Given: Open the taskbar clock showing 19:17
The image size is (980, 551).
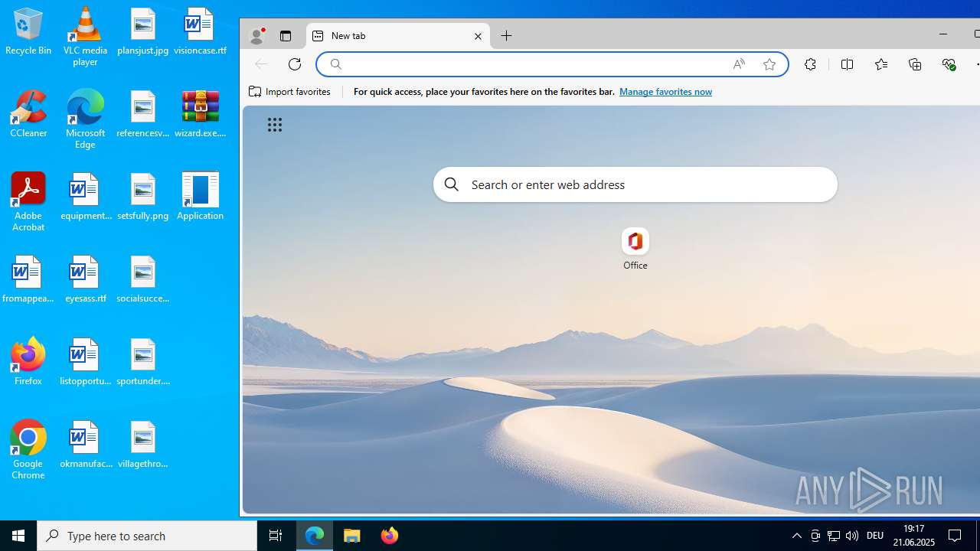Looking at the screenshot, I should point(914,536).
